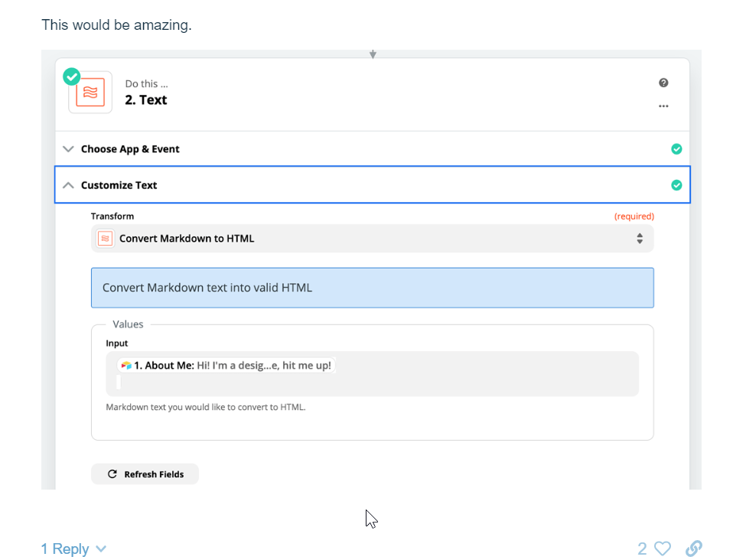
Task: Click the Airtable icon in input pill
Action: point(126,366)
